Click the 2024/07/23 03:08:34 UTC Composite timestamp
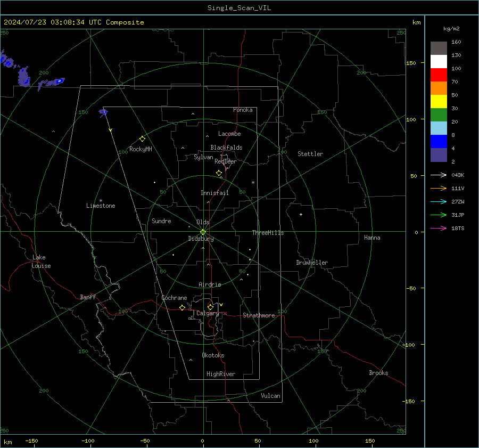The image size is (479, 448). coord(74,22)
